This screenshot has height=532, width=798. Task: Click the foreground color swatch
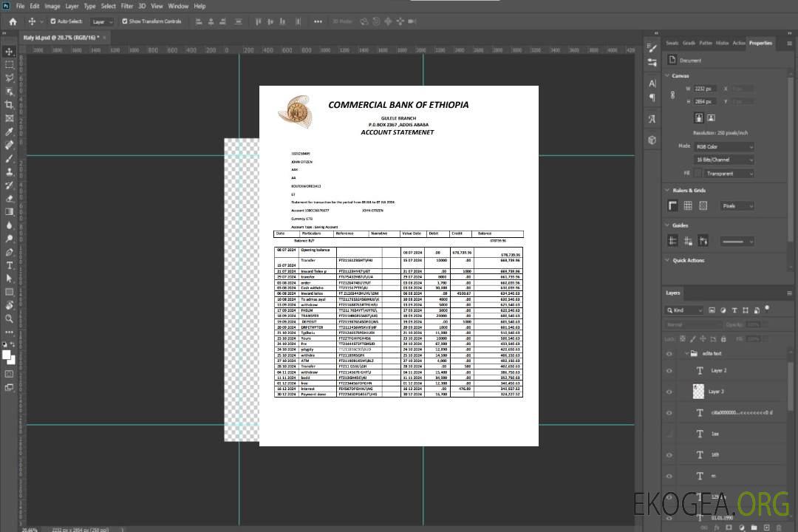(7, 355)
